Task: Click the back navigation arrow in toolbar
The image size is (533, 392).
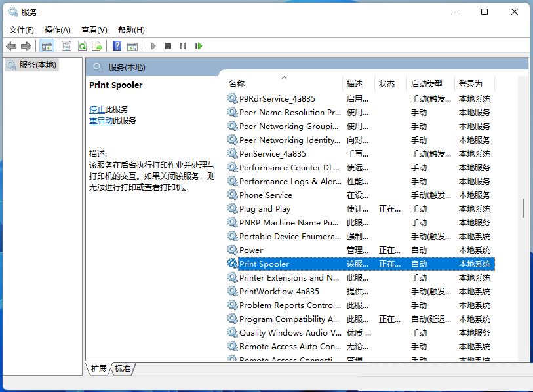Action: [11, 46]
